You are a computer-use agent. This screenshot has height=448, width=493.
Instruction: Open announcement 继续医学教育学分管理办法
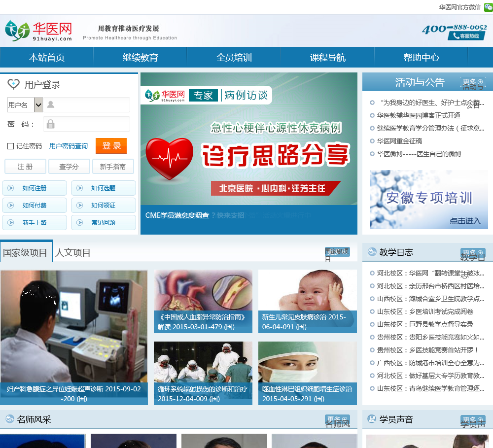point(430,128)
